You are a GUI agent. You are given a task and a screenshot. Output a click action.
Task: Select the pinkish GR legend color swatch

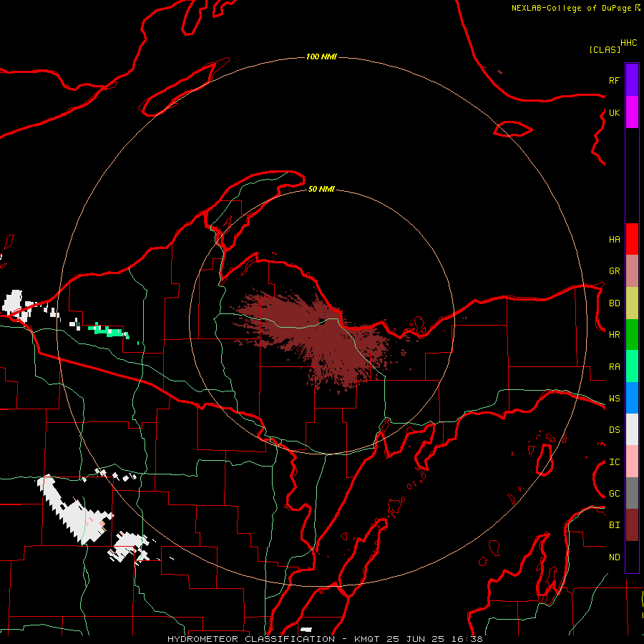tap(632, 271)
